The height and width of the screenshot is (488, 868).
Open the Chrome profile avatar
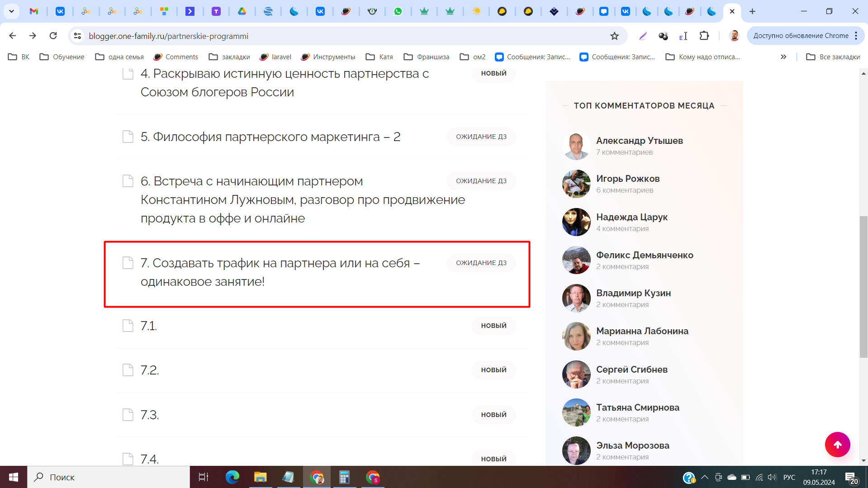coord(734,36)
